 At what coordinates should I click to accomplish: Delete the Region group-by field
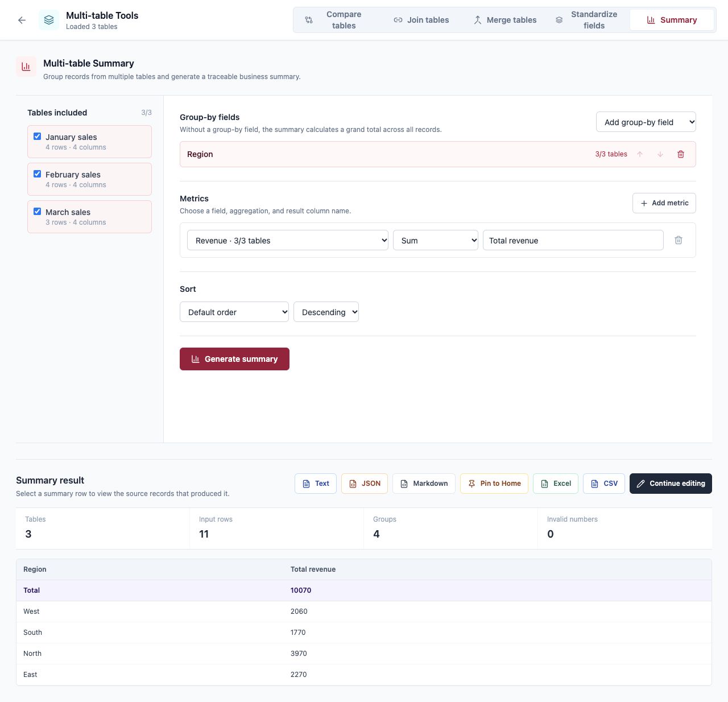(x=681, y=154)
